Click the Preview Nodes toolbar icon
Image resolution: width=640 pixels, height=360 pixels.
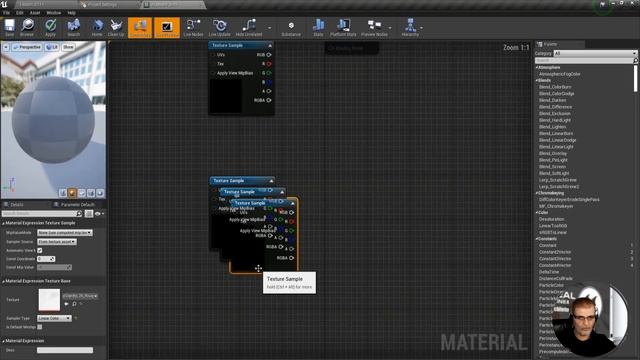point(374,27)
